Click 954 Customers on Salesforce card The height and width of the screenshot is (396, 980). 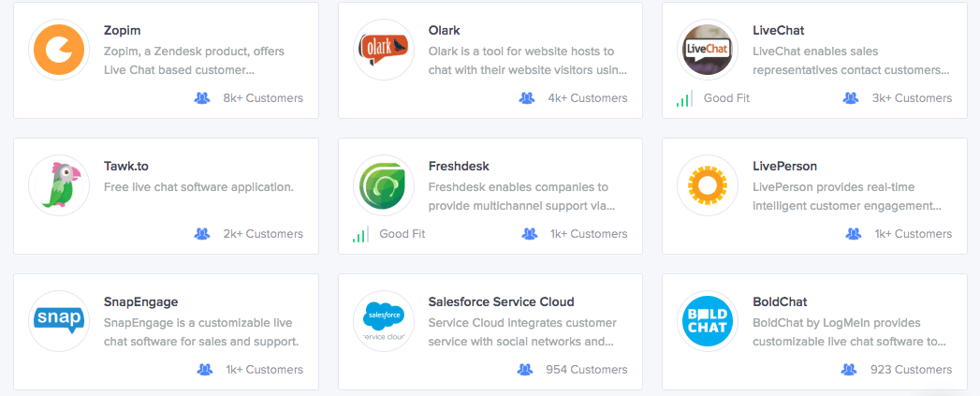pyautogui.click(x=586, y=370)
